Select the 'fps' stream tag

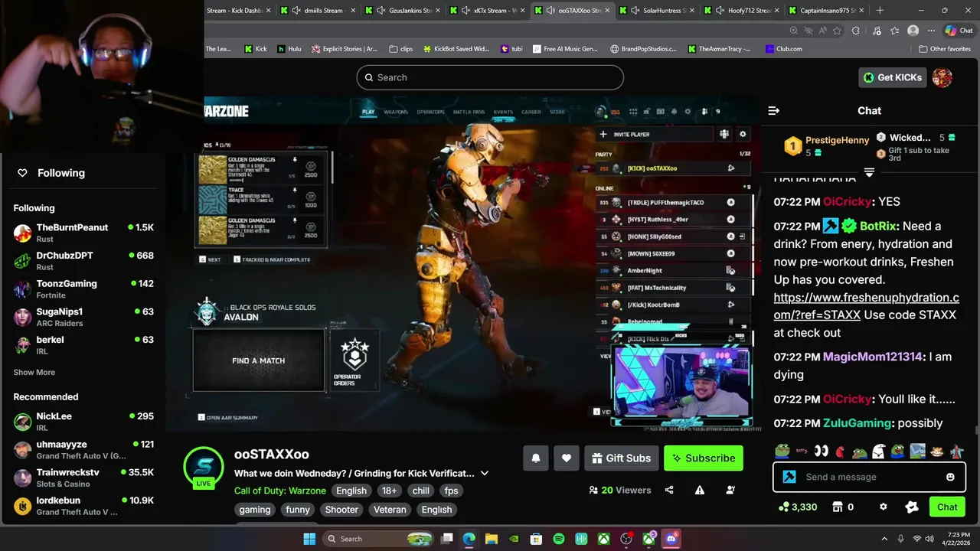coord(452,491)
